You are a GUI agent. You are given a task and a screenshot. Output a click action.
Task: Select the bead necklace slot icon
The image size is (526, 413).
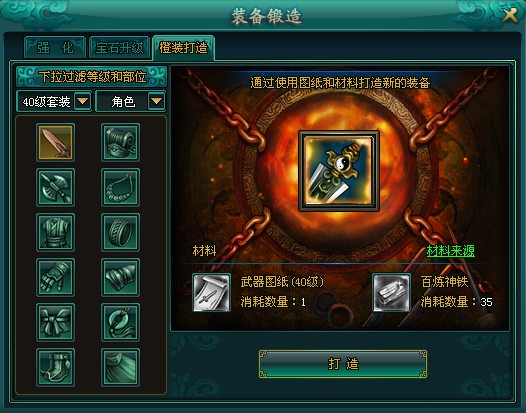[x=120, y=187]
